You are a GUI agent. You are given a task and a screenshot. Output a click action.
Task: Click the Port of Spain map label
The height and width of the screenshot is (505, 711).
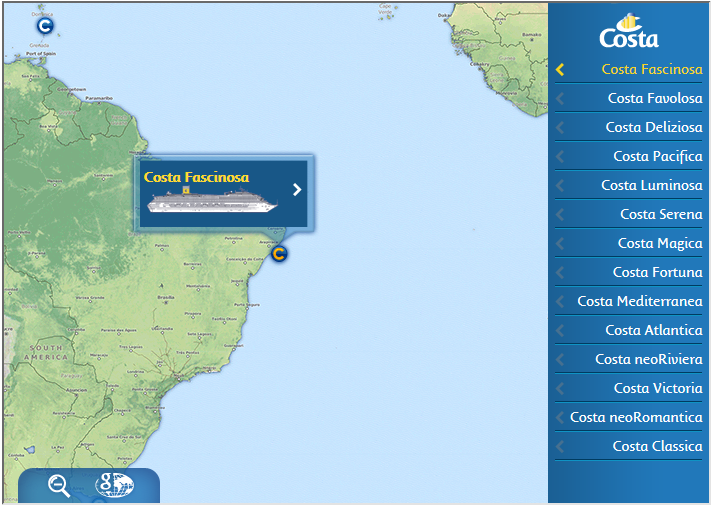click(x=41, y=53)
